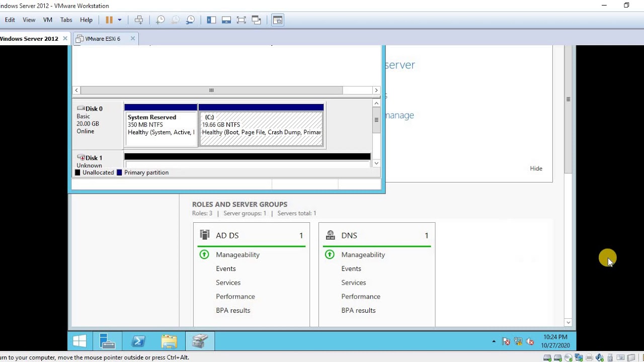The height and width of the screenshot is (362, 644).
Task: Open Performance under AD DS
Action: [235, 297]
